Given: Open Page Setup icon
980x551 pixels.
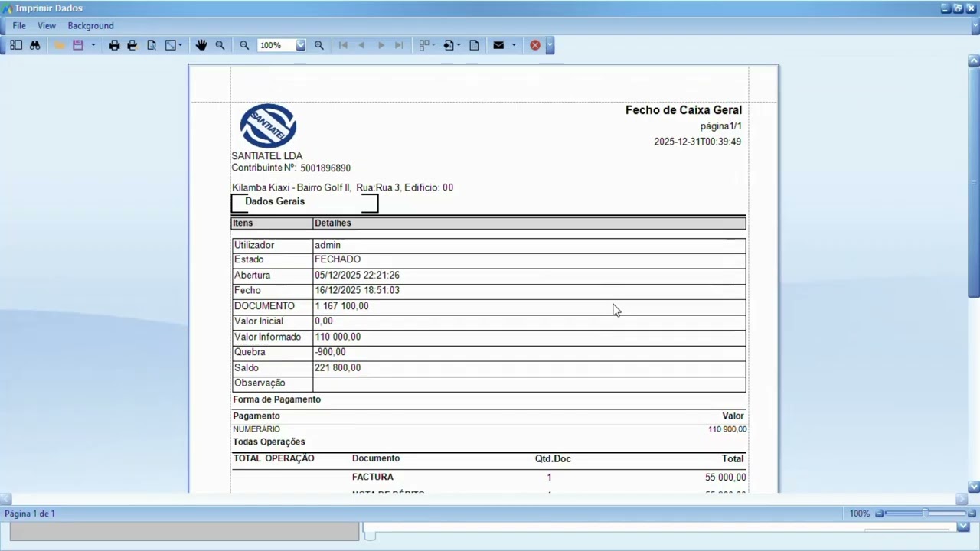Looking at the screenshot, I should (152, 45).
